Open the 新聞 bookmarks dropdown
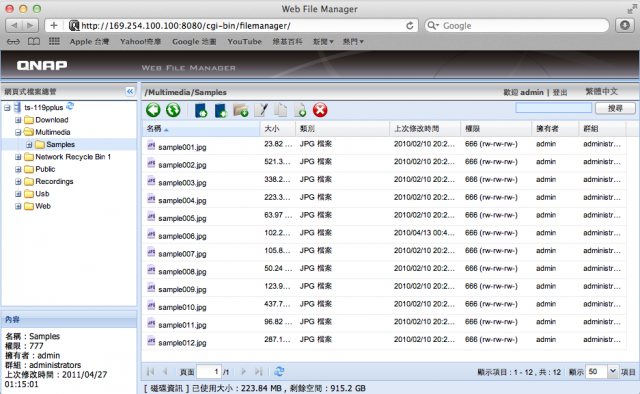The height and width of the screenshot is (394, 640). [x=323, y=42]
